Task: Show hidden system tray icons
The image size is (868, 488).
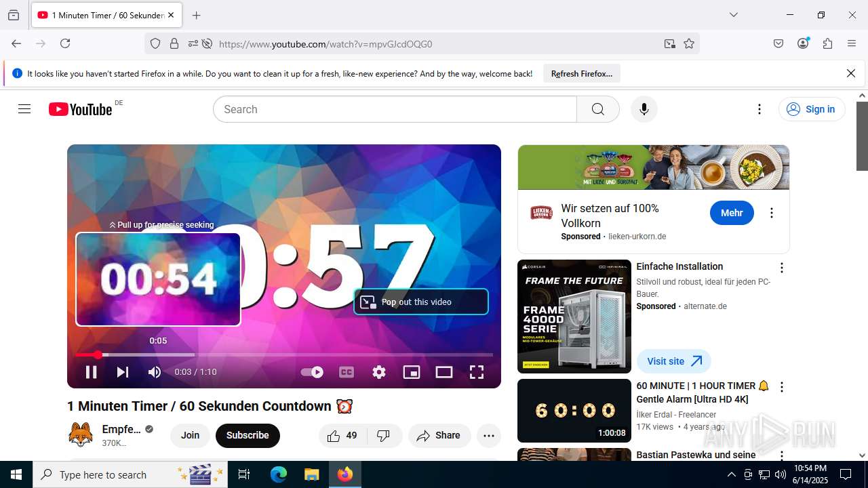Action: pos(731,474)
